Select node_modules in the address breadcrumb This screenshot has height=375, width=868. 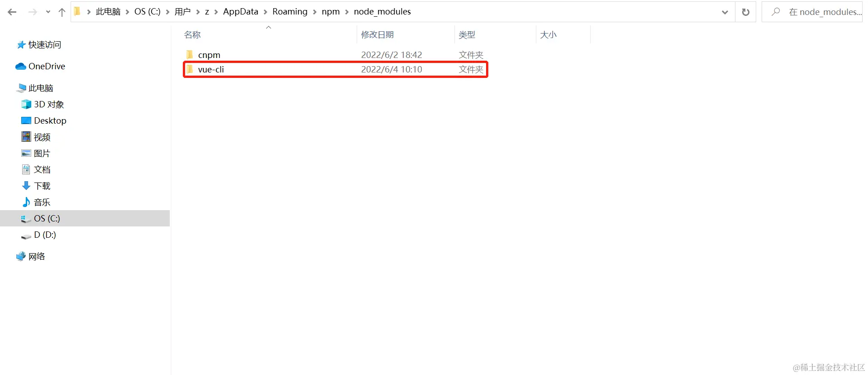click(382, 11)
